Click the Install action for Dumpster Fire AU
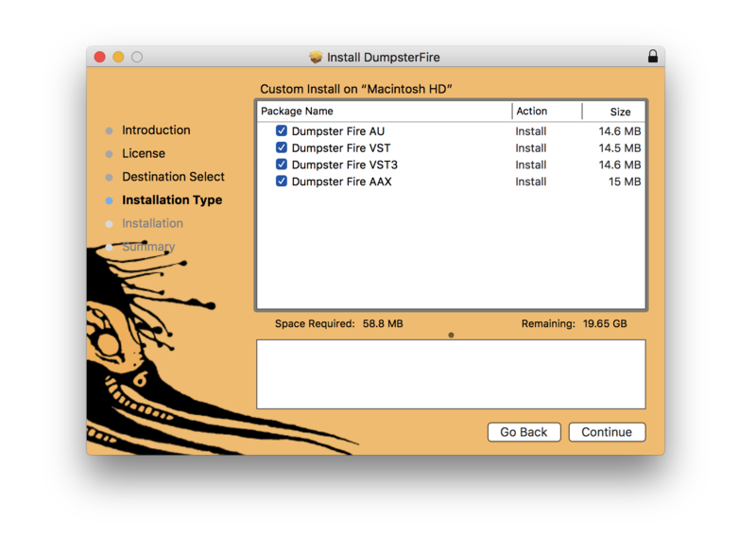Image resolution: width=756 pixels, height=537 pixels. click(531, 131)
